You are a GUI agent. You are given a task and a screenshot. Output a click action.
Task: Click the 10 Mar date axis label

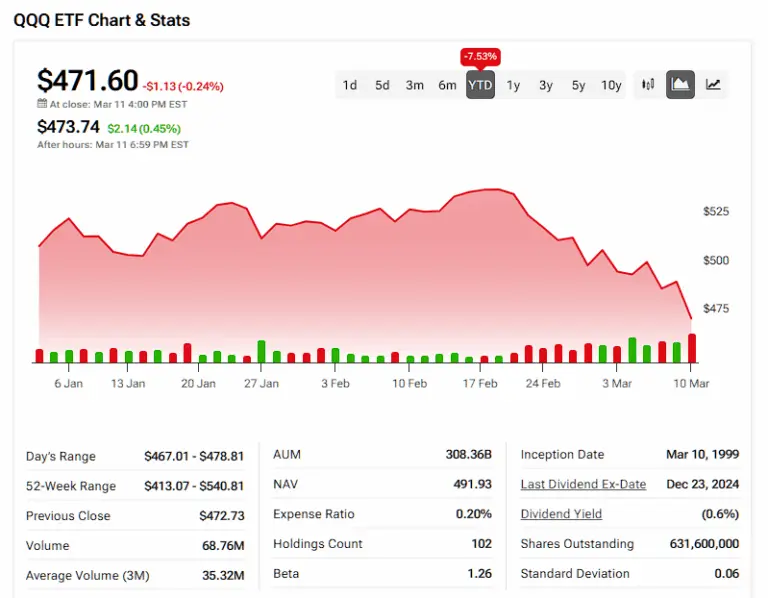(x=691, y=383)
